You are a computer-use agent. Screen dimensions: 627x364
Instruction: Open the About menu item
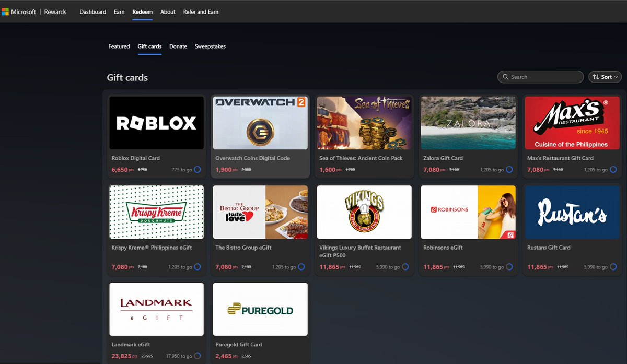tap(168, 11)
